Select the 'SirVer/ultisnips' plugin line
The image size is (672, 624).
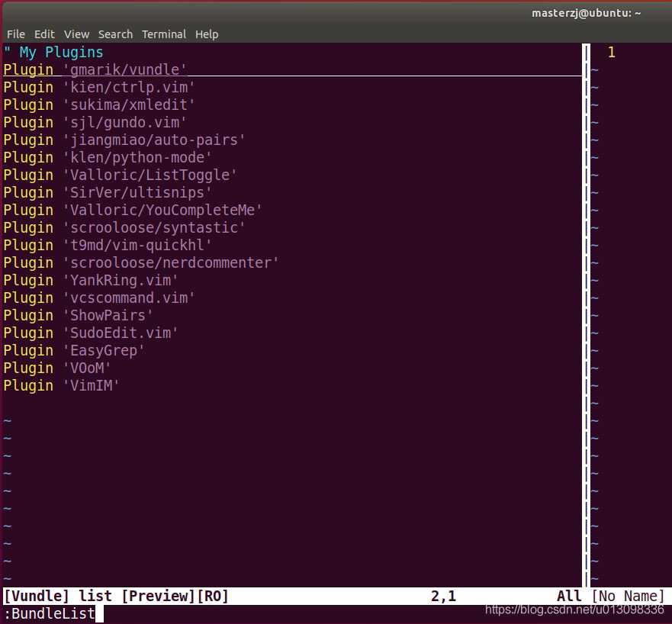[x=107, y=192]
